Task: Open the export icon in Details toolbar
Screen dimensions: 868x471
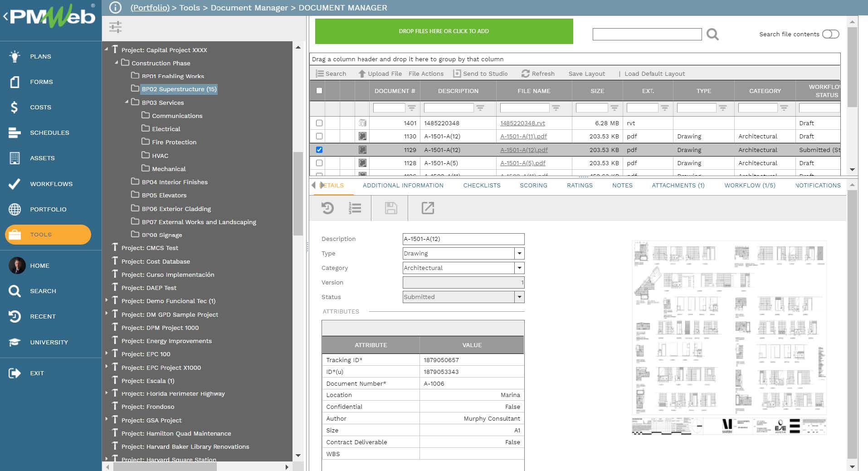Action: tap(427, 208)
